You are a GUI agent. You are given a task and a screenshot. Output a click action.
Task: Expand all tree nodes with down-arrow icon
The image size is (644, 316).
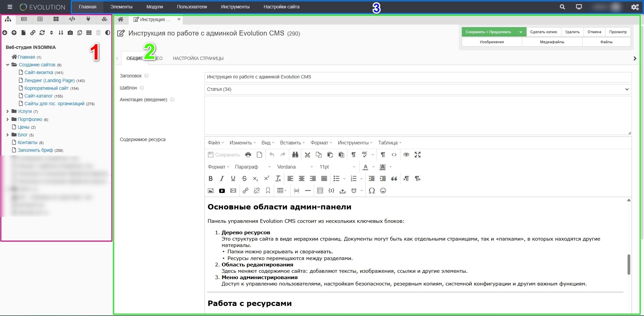[x=5, y=33]
